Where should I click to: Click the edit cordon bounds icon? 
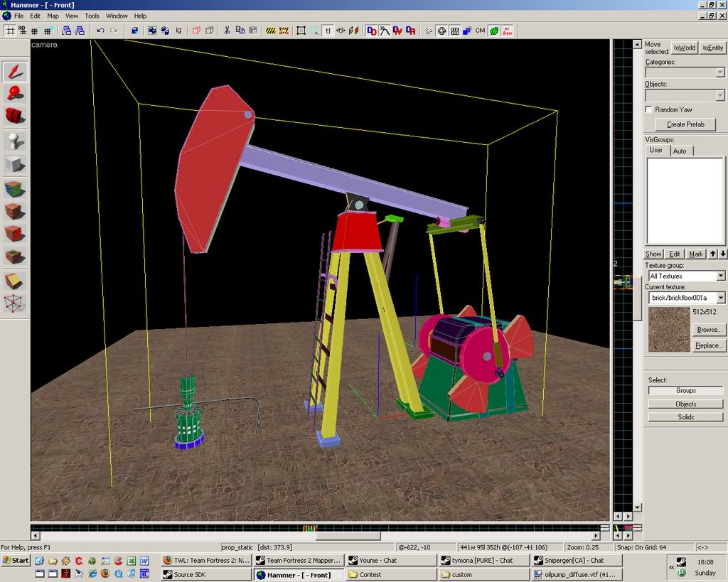[x=284, y=31]
